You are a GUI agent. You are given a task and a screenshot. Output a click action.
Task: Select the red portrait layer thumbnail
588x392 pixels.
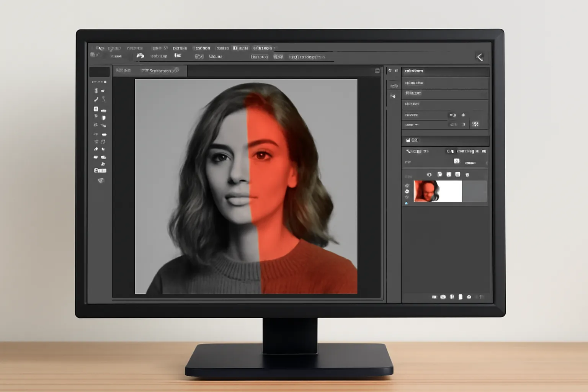coord(426,191)
